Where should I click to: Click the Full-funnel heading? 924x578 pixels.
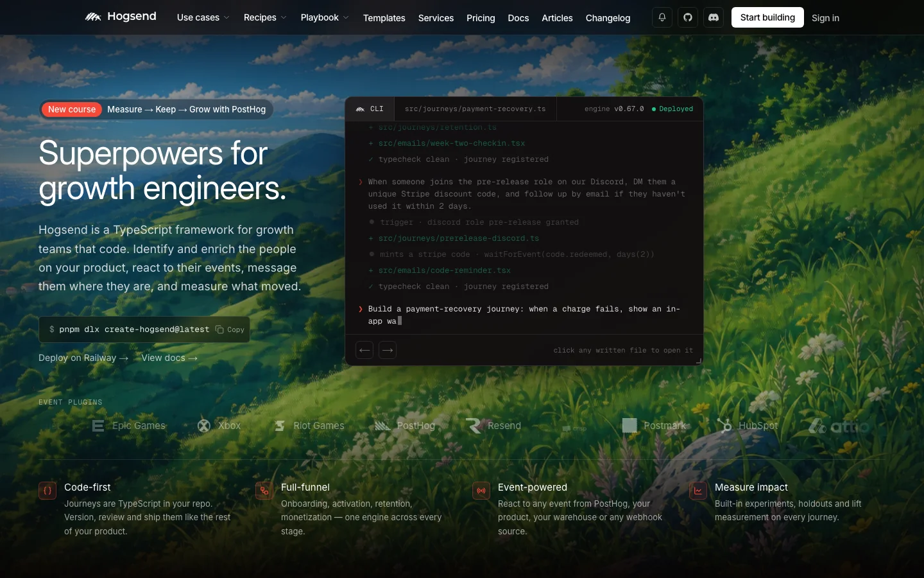point(305,487)
